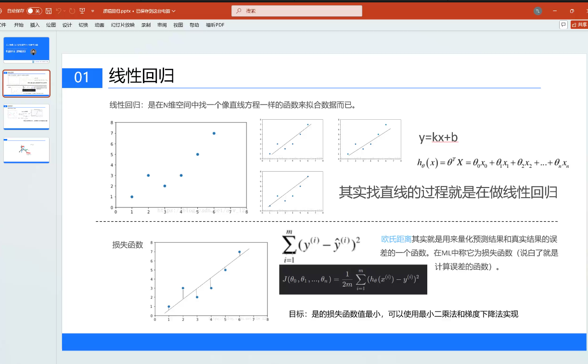Select the second slide thumbnail
588x364 pixels.
click(x=26, y=84)
